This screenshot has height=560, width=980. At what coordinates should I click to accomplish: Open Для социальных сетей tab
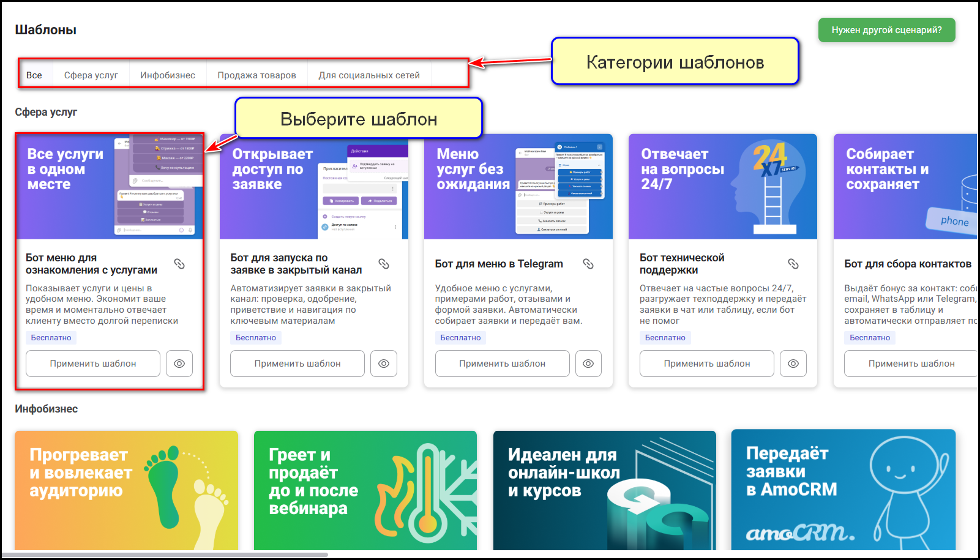pyautogui.click(x=369, y=75)
